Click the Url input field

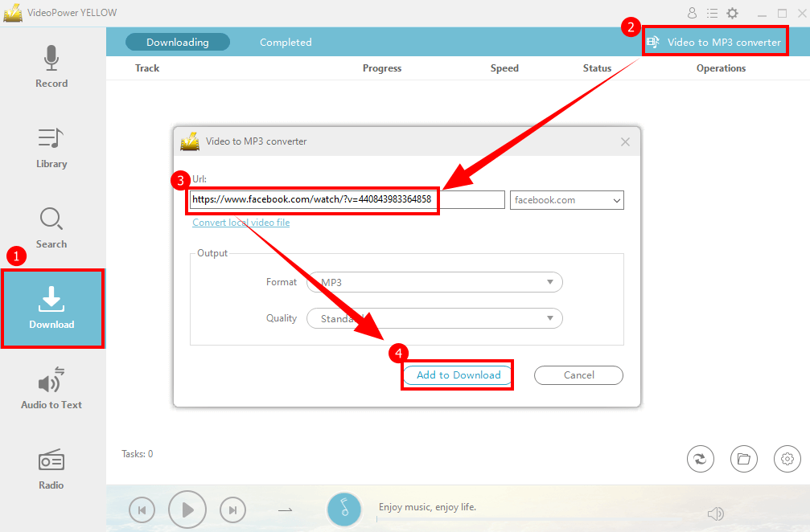click(347, 199)
